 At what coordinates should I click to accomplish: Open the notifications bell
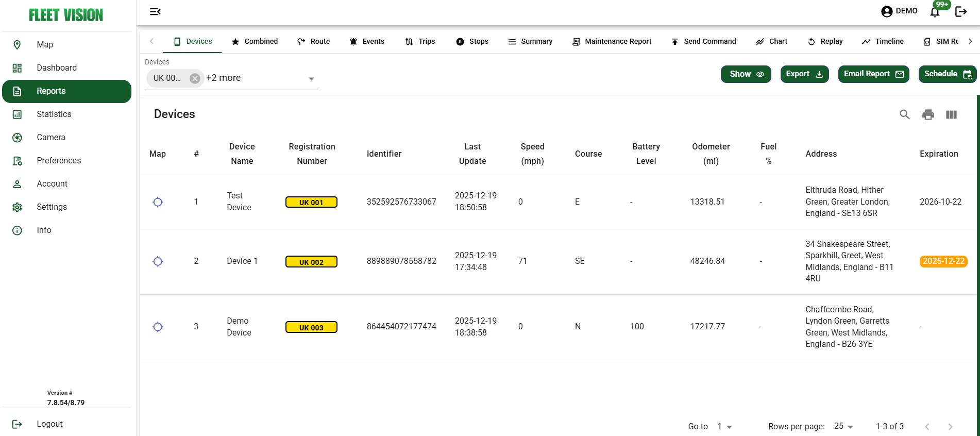tap(935, 11)
